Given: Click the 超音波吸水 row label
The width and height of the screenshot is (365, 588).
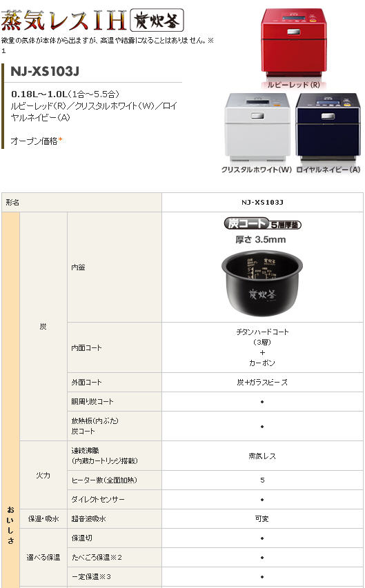Looking at the screenshot, I should [115, 519].
